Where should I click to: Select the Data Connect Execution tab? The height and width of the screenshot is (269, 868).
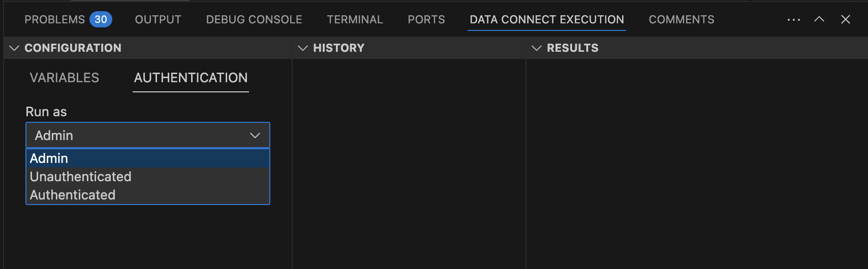click(547, 19)
